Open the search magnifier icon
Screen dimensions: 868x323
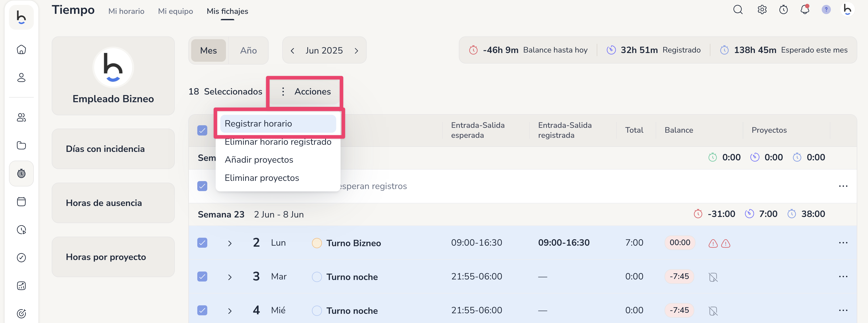737,10
